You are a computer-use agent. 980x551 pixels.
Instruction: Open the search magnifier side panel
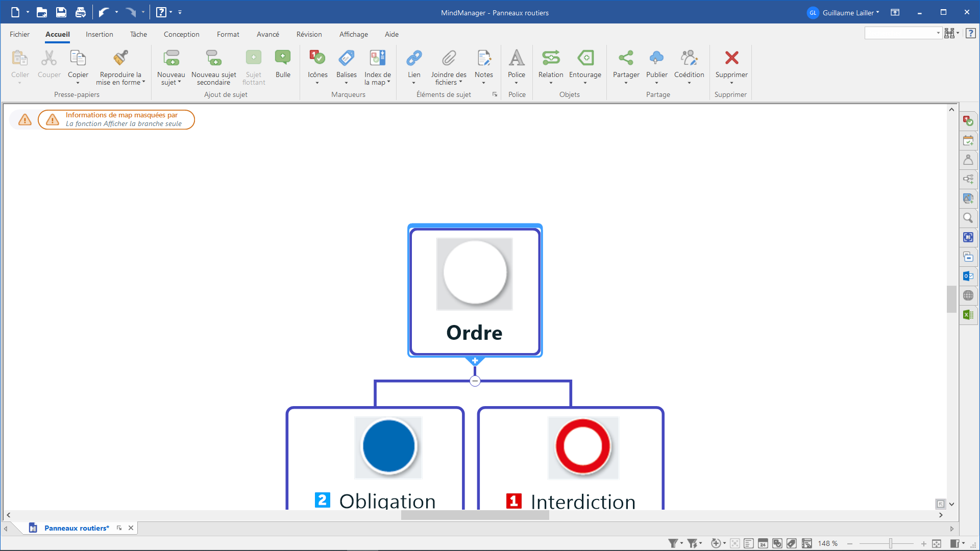[968, 218]
